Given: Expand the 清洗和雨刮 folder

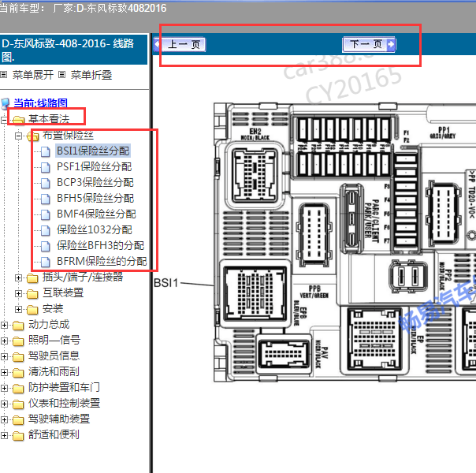Looking at the screenshot, I should 4,373.
